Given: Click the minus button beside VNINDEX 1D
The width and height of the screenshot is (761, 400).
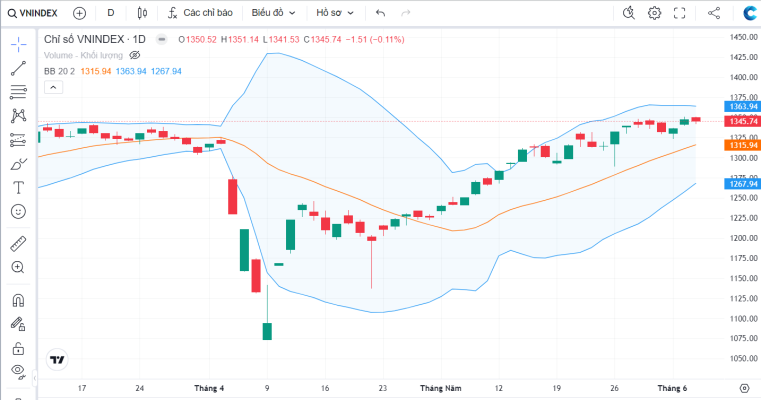Looking at the screenshot, I should pyautogui.click(x=162, y=39).
